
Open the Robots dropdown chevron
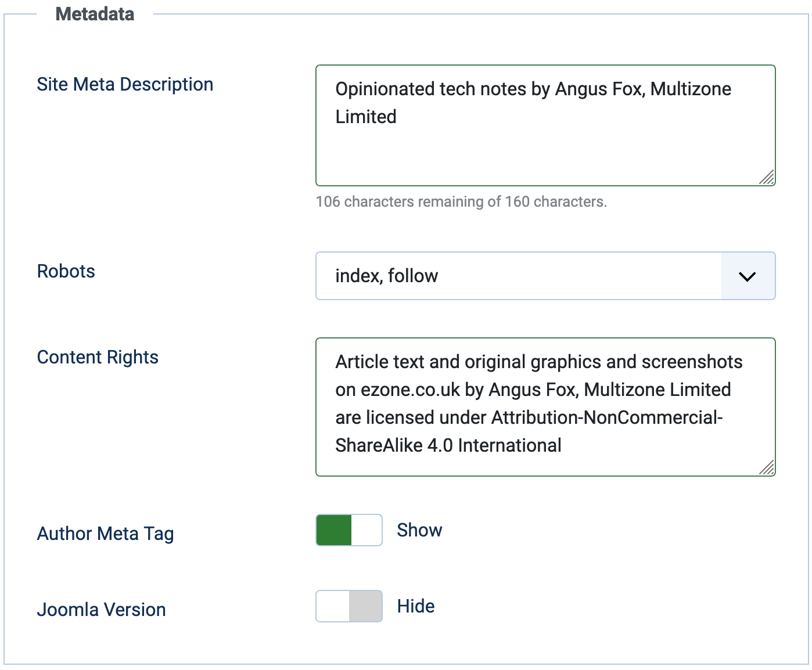pyautogui.click(x=748, y=276)
